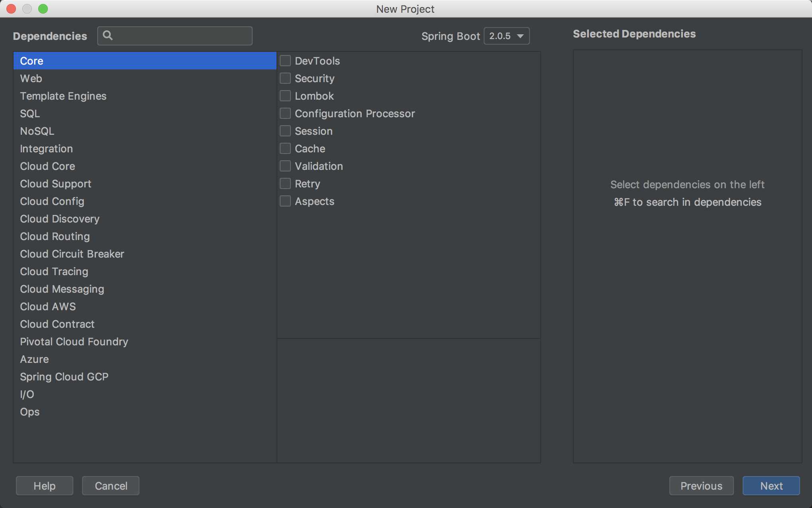Select Core category in dependencies list
The image size is (812, 508).
144,60
